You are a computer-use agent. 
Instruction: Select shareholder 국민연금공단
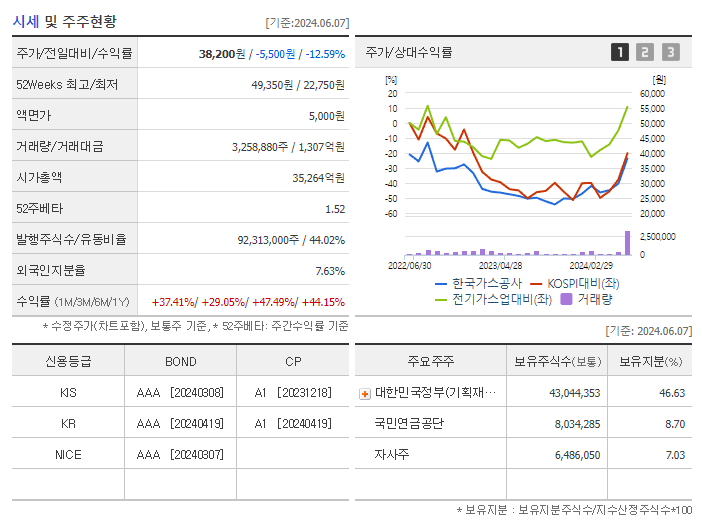409,423
